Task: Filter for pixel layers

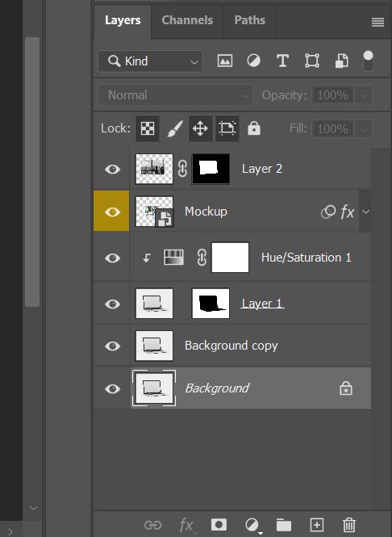Action: pyautogui.click(x=225, y=61)
